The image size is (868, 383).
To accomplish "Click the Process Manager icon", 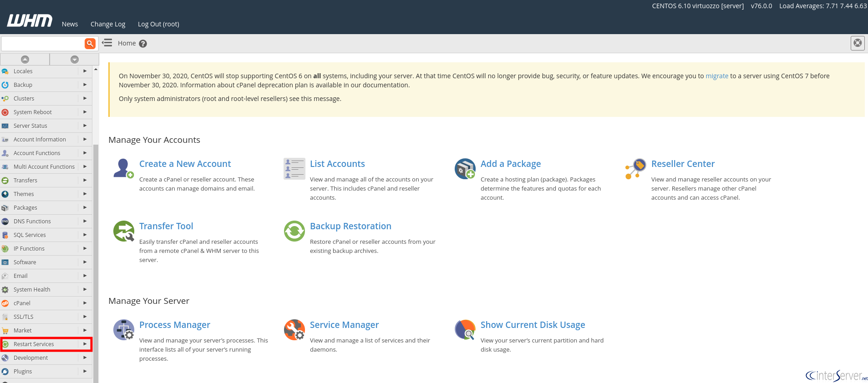I will point(123,330).
